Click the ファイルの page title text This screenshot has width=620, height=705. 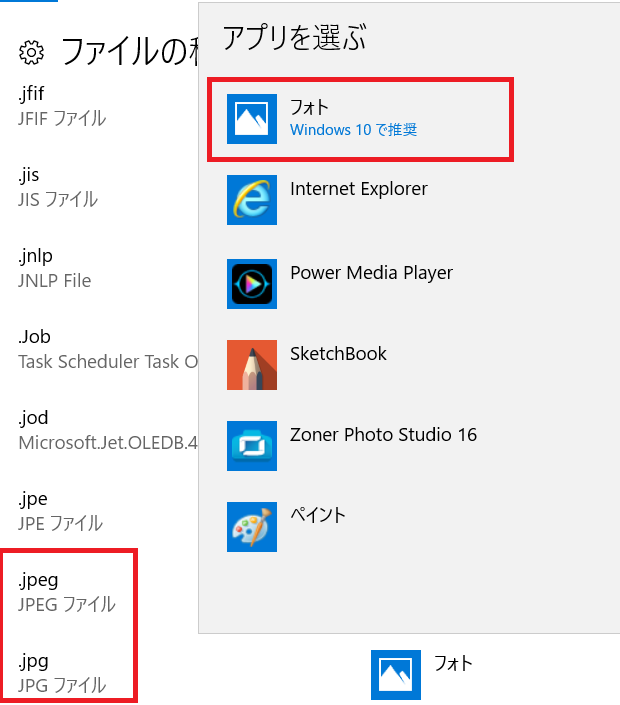pyautogui.click(x=129, y=52)
